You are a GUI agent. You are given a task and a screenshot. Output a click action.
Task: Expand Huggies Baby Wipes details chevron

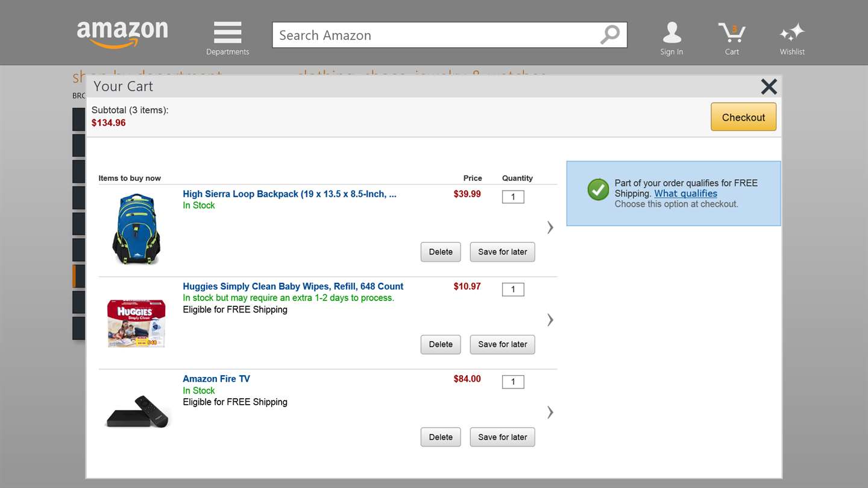[x=550, y=320]
